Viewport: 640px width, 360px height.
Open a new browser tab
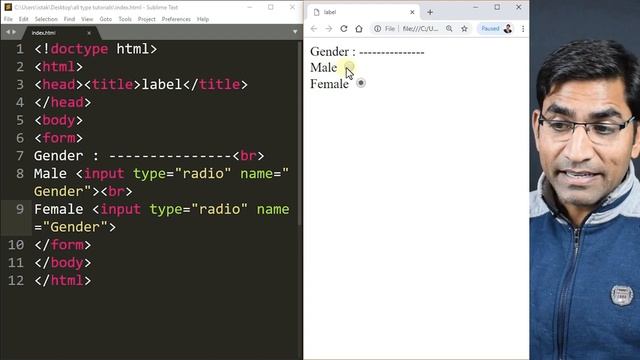click(x=430, y=12)
